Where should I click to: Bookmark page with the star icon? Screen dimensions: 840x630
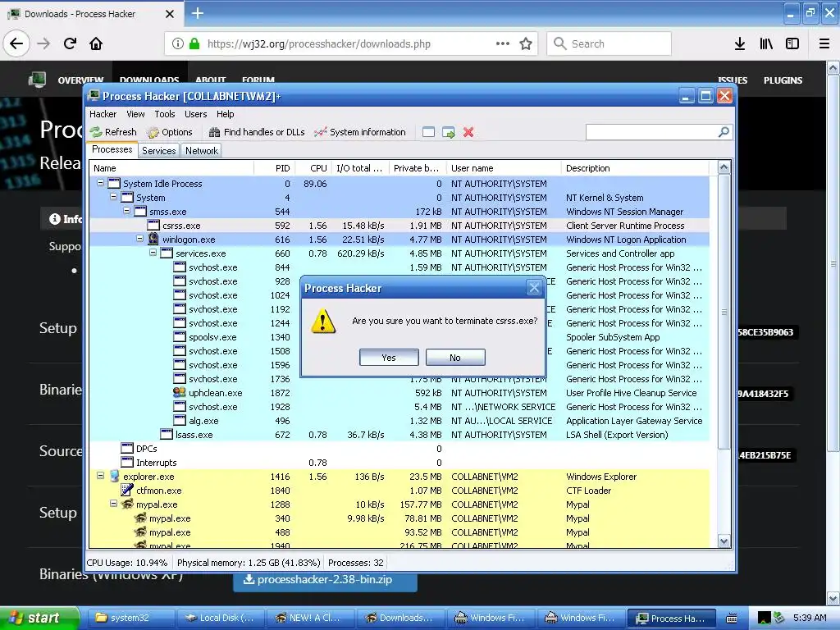click(x=526, y=43)
